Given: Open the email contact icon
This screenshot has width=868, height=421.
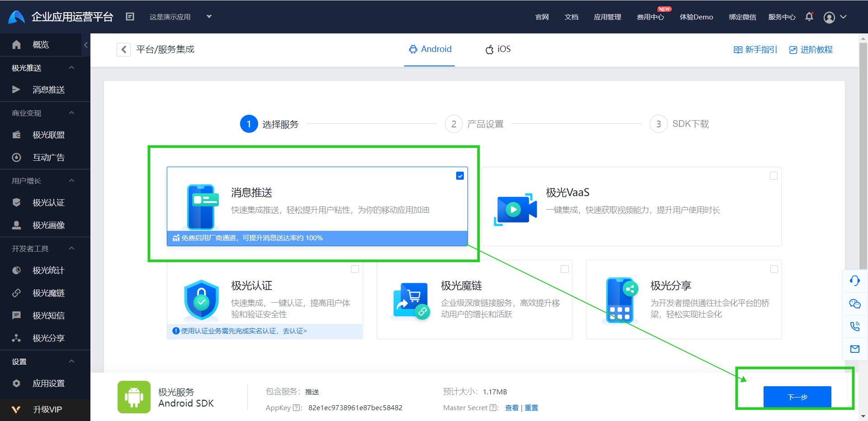Looking at the screenshot, I should (x=854, y=349).
